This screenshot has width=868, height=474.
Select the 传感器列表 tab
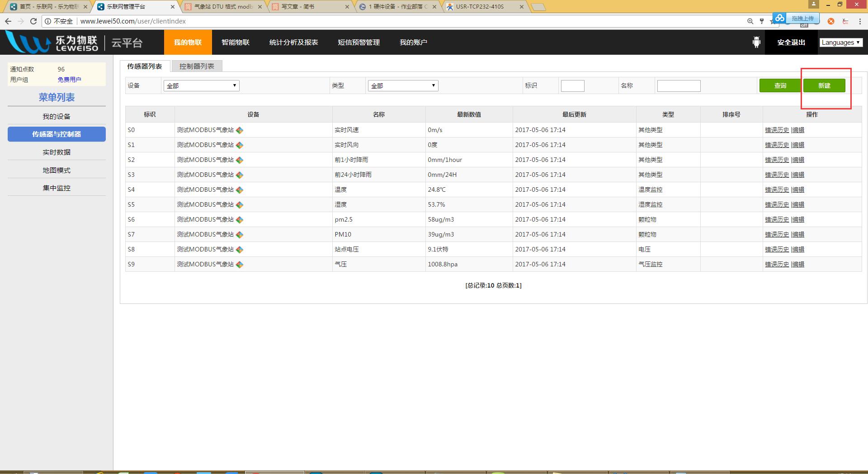(145, 66)
